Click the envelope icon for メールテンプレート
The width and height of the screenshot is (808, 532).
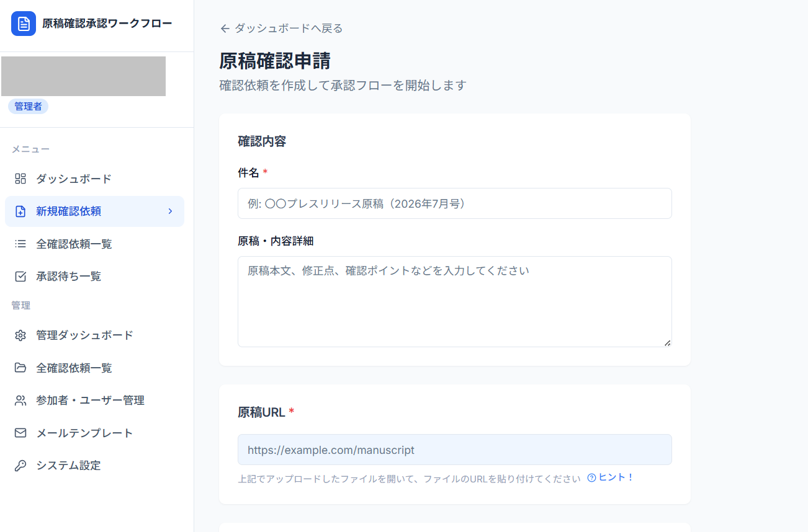(x=20, y=433)
